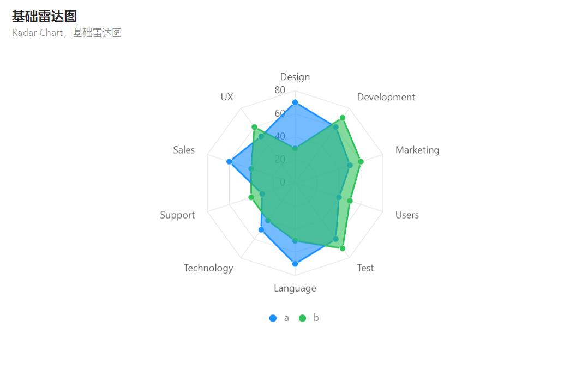This screenshot has height=376, width=588.
Task: Click the Development axis label
Action: 386,97
